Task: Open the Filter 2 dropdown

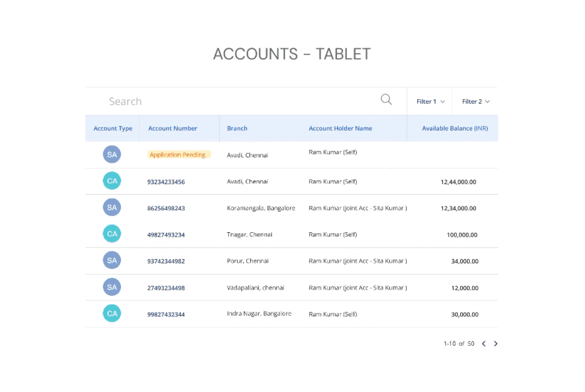Action: [x=475, y=101]
